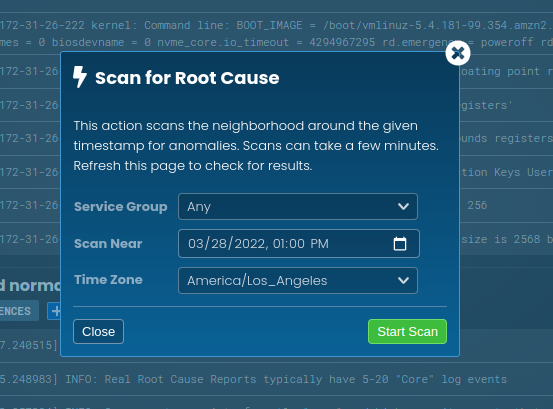Image resolution: width=553 pixels, height=409 pixels.
Task: Open the Time Zone dropdown America/Los_Angeles
Action: coord(298,281)
